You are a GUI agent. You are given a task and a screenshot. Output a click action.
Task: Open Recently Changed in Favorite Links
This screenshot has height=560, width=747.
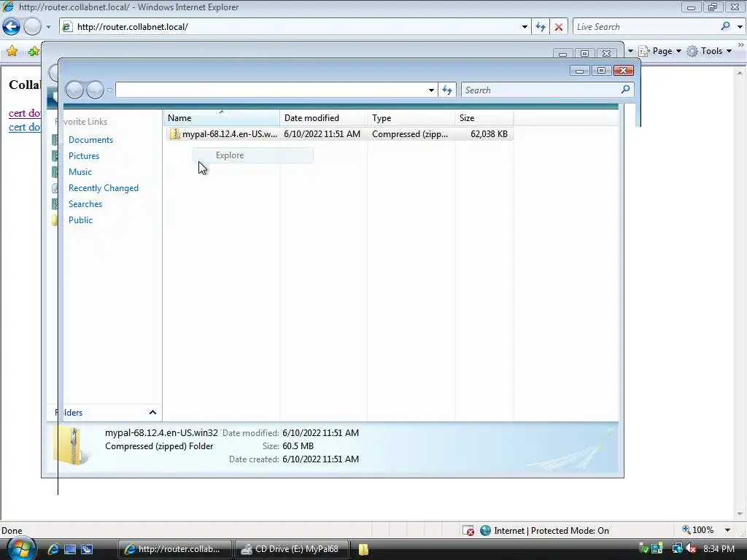[104, 187]
